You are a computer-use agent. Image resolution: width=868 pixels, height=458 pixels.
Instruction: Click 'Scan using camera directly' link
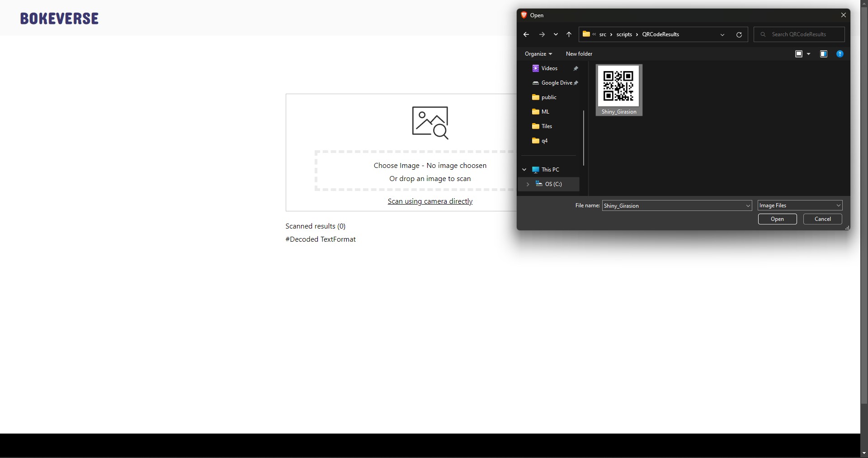click(430, 201)
